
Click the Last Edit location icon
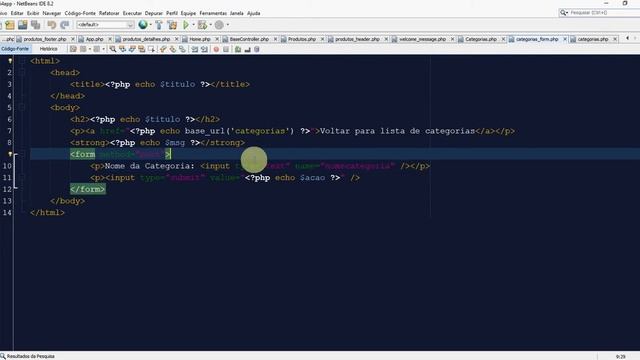(x=73, y=49)
